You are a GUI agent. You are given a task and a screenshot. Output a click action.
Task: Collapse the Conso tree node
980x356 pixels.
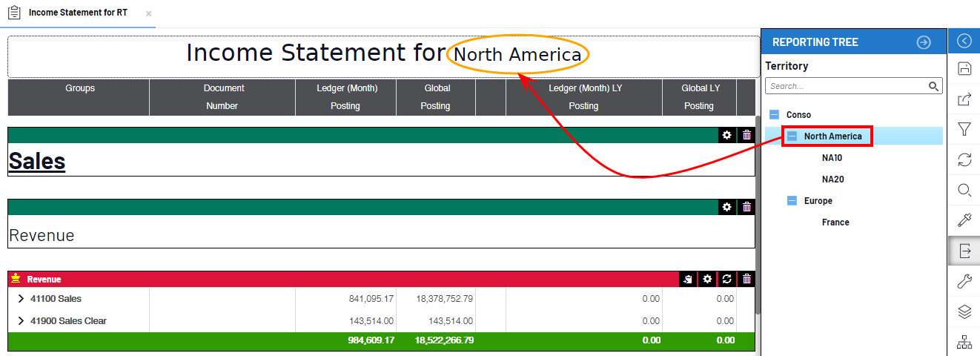click(x=775, y=115)
